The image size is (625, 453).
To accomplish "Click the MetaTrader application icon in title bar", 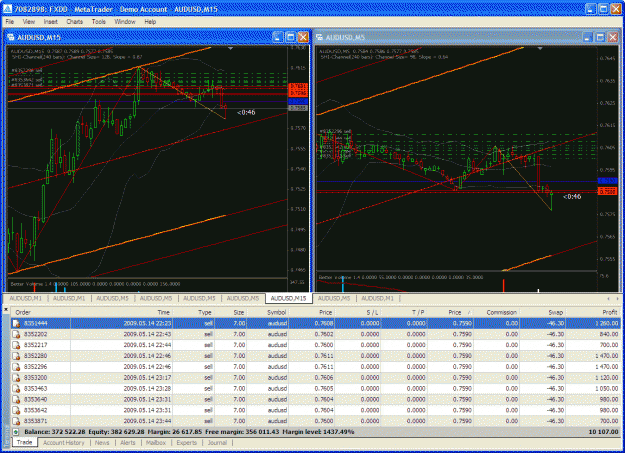I will [x=7, y=9].
